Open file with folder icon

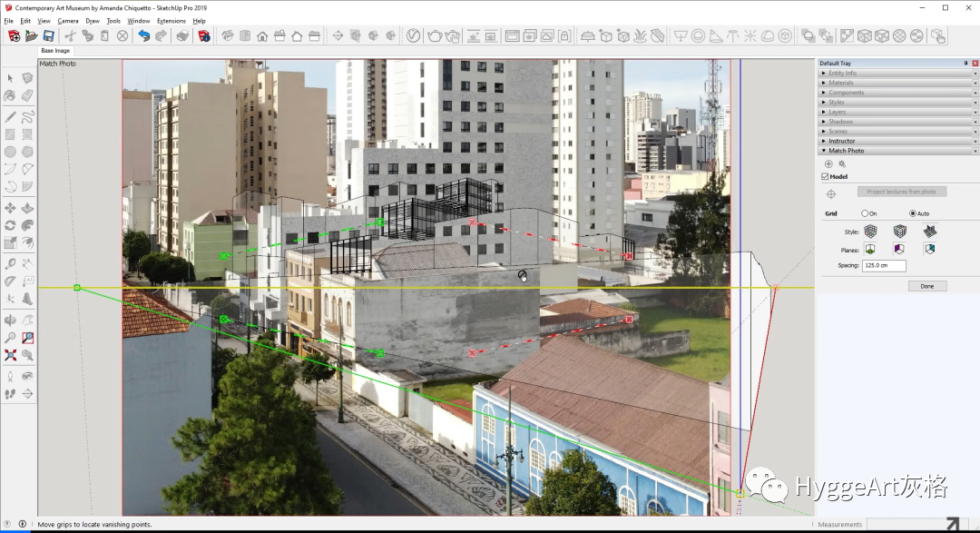click(x=31, y=36)
